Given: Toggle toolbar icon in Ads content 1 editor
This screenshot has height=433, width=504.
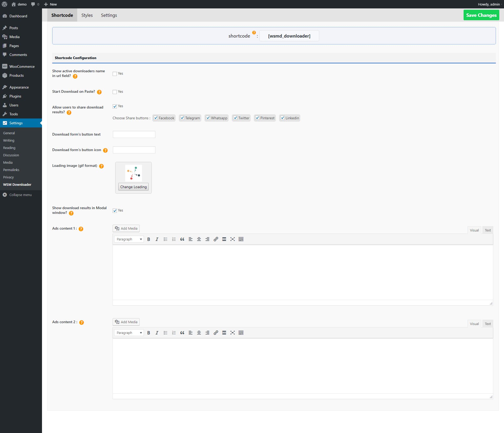Looking at the screenshot, I should pyautogui.click(x=241, y=239).
